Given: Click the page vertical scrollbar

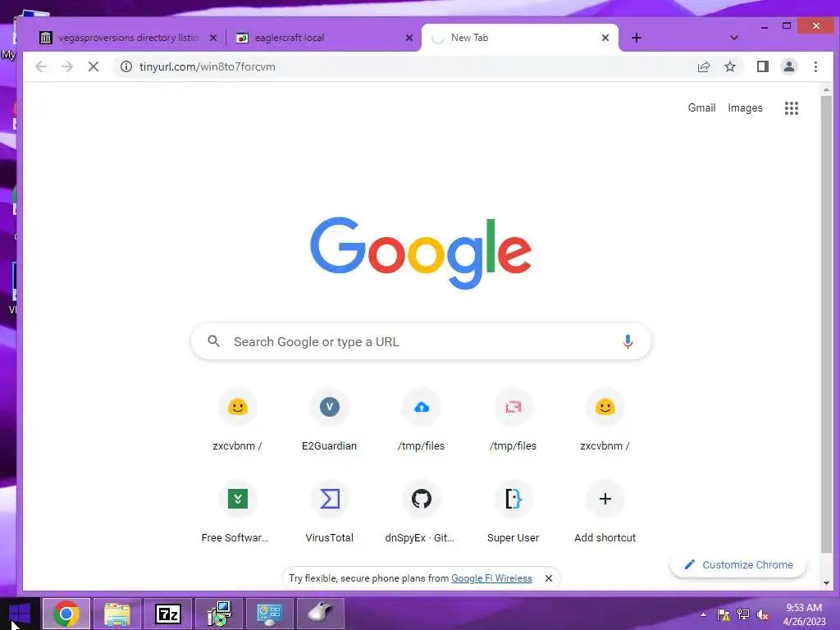Looking at the screenshot, I should 827,325.
